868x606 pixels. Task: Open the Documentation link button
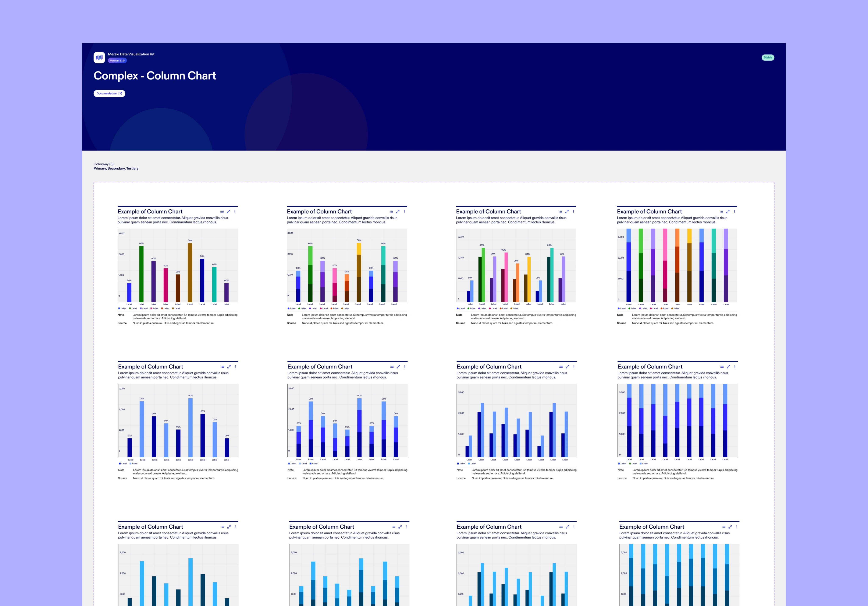click(109, 94)
